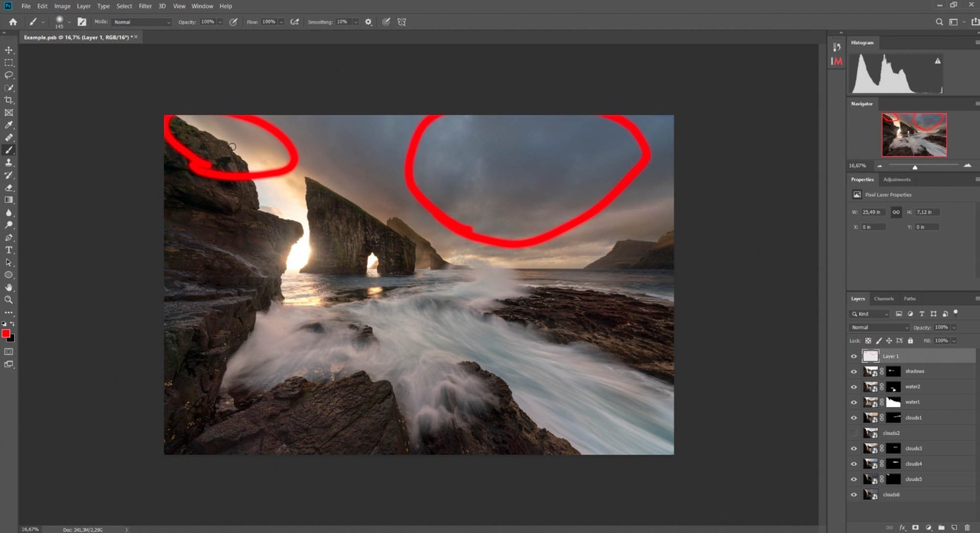The image size is (980, 533).
Task: Select the Eyedropper tool
Action: click(x=9, y=125)
